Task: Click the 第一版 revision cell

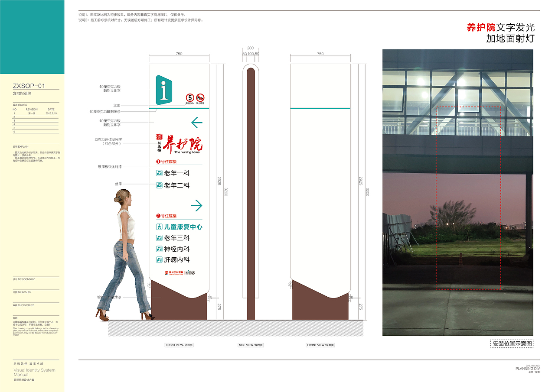Action: coord(32,113)
